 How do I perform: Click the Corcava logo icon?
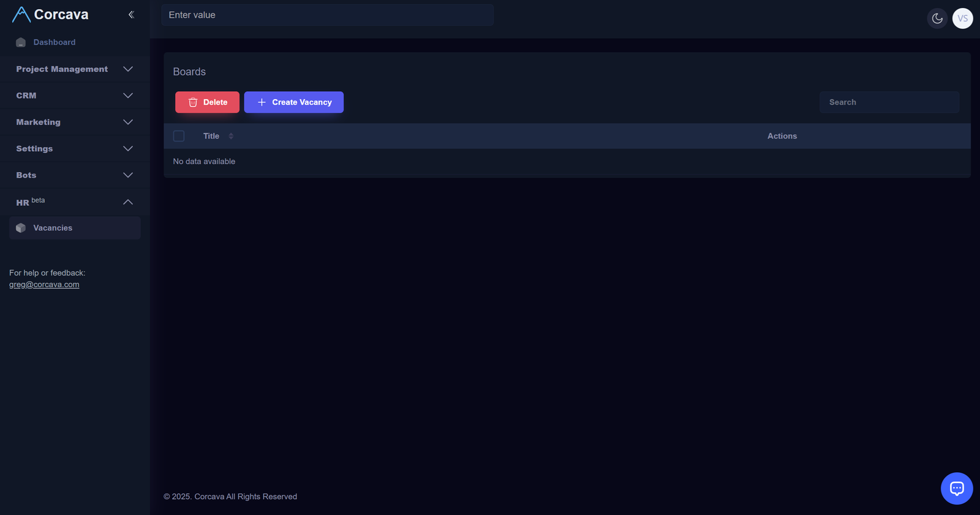tap(21, 15)
